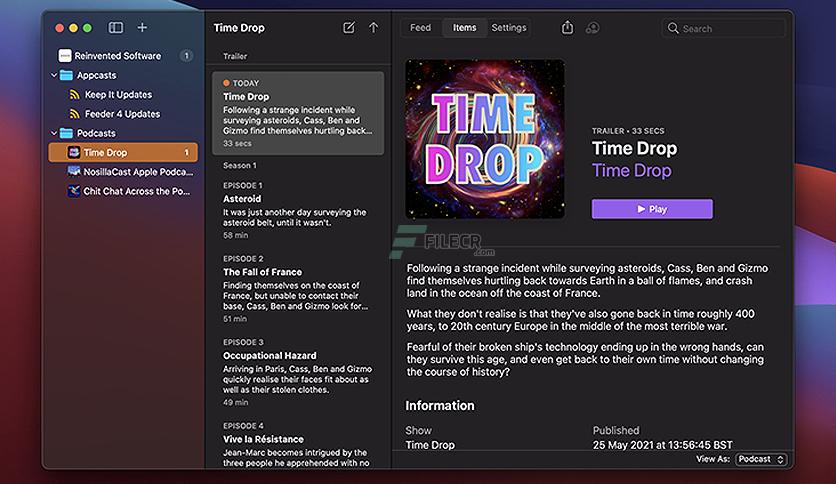This screenshot has height=484, width=836.
Task: Collapse the Appcasts folder
Action: point(54,75)
